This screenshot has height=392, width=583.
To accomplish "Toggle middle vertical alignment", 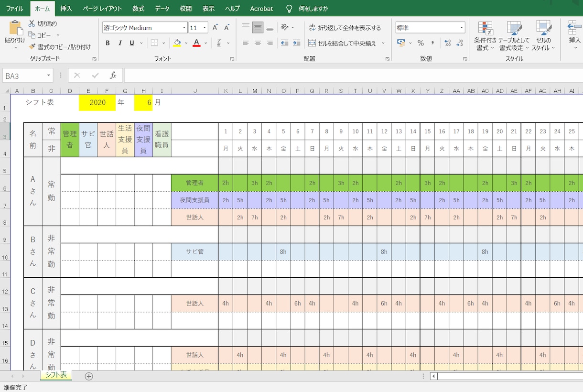I will pyautogui.click(x=258, y=27).
